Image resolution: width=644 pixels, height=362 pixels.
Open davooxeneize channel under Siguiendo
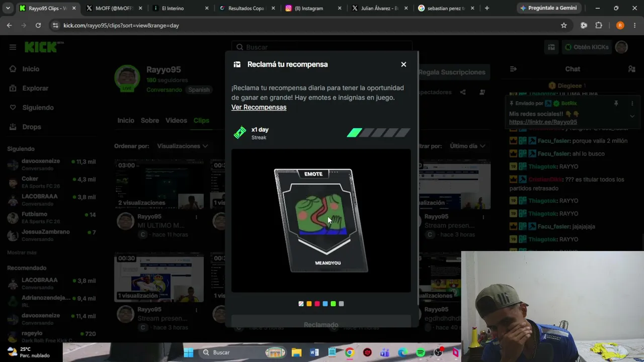coord(51,164)
